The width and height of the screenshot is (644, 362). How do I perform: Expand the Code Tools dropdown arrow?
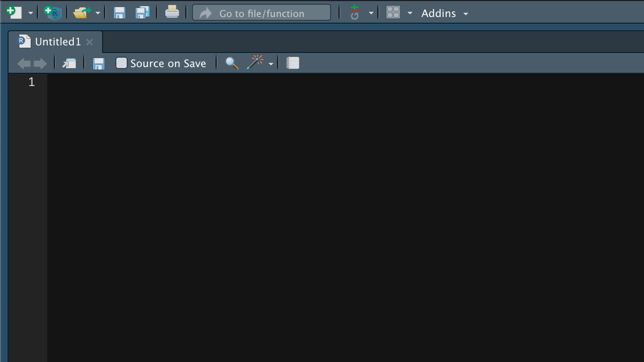coord(271,64)
